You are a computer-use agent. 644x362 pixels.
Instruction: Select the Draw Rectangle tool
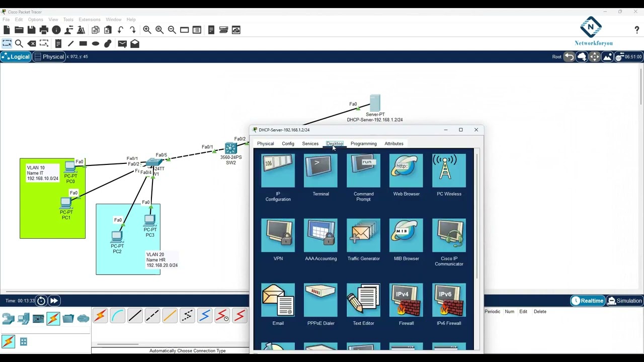(x=83, y=44)
